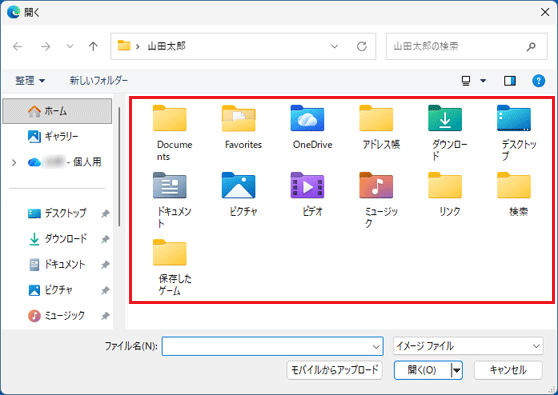This screenshot has height=395, width=558.
Task: Select ピクチャ in quick access
Action: (51, 290)
